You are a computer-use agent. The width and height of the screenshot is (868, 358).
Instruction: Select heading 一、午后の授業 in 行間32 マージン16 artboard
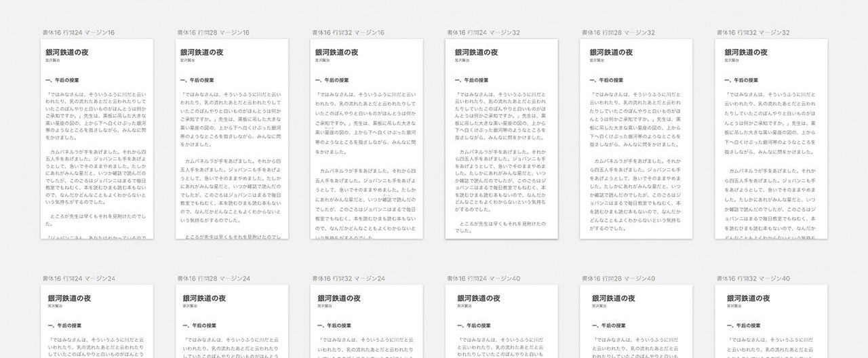point(331,80)
